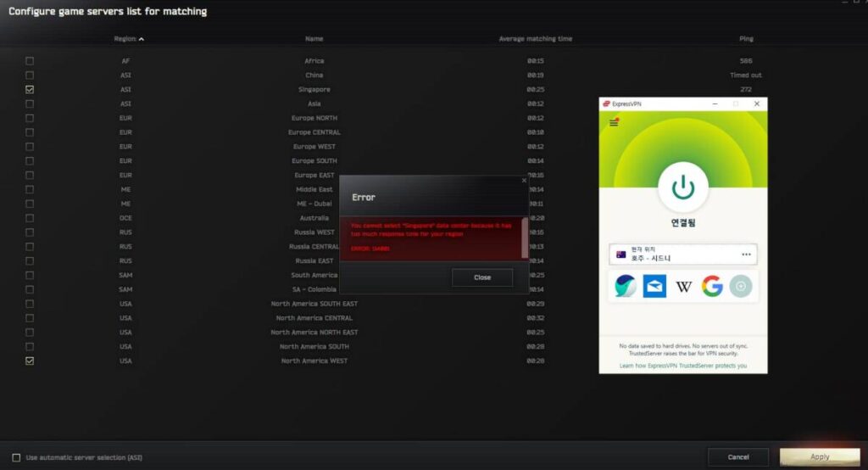Uncheck North America WEST server checkbox
868x470 pixels.
[x=30, y=361]
